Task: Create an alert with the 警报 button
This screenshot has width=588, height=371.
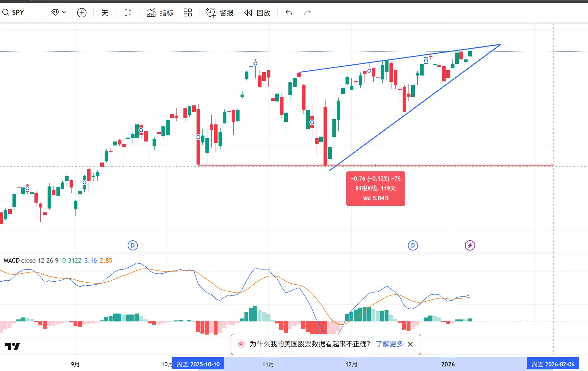Action: [220, 13]
